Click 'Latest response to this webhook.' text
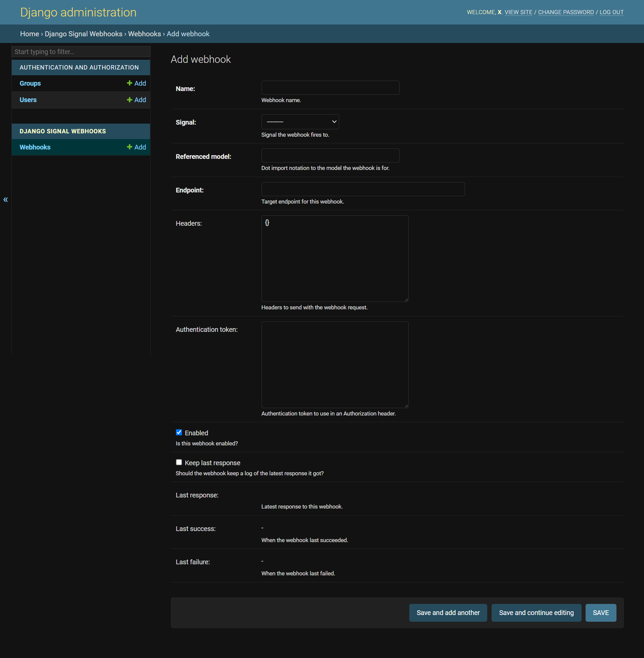The image size is (644, 658). (x=302, y=507)
